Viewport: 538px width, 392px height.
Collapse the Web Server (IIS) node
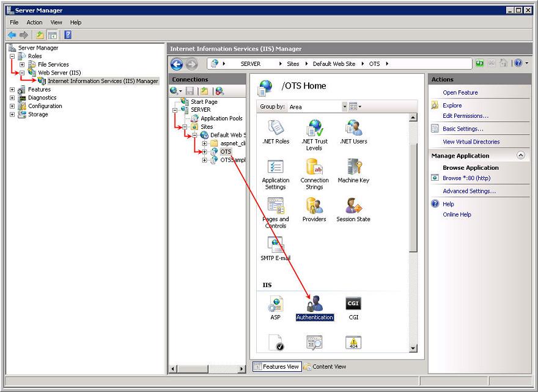tap(22, 73)
